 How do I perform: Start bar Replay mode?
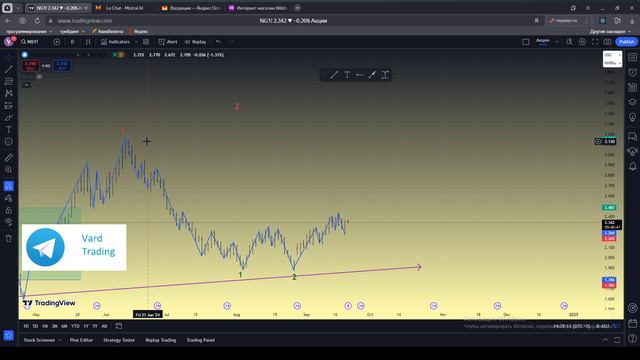click(196, 42)
